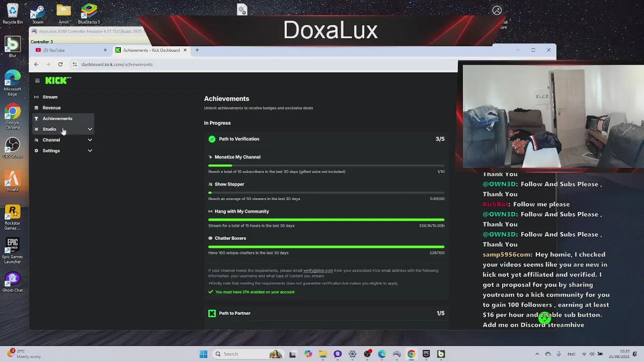Screen dimensions: 644x362
Task: Open the Steam desktop shortcut
Action: [38, 14]
